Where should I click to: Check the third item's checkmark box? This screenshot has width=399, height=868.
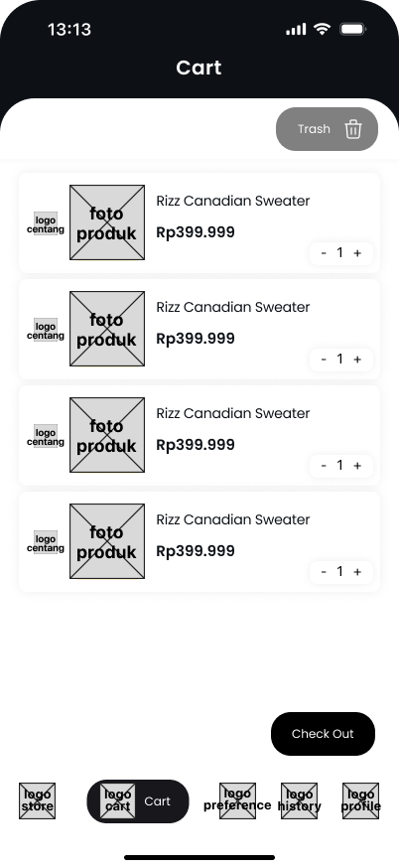(46, 436)
